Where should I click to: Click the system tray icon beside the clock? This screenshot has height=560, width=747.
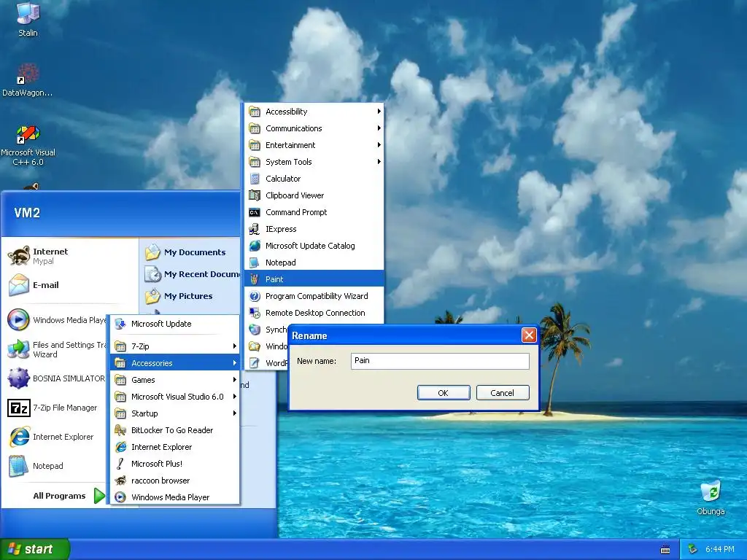click(693, 550)
